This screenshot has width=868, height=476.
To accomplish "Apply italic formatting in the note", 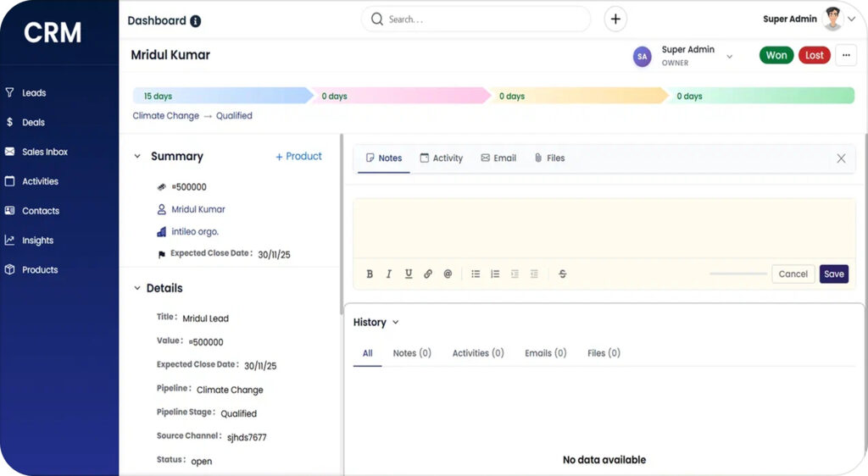I will point(389,274).
